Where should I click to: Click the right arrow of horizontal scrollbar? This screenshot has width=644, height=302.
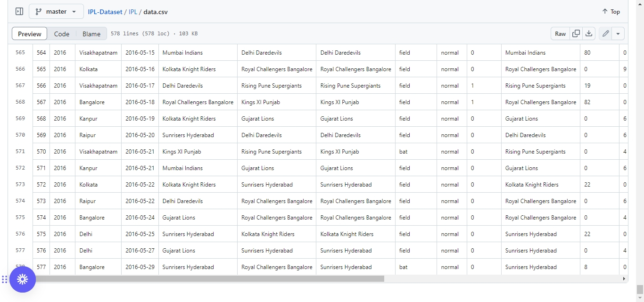click(x=625, y=278)
